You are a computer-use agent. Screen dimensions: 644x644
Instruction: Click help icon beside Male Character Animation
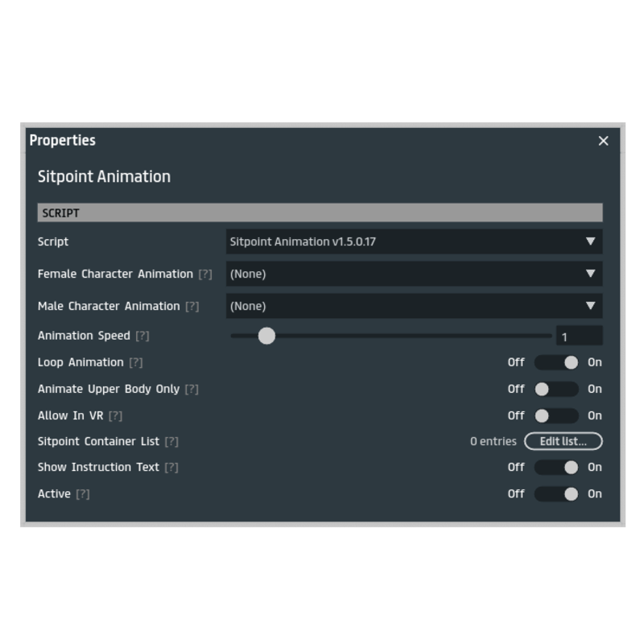(192, 307)
